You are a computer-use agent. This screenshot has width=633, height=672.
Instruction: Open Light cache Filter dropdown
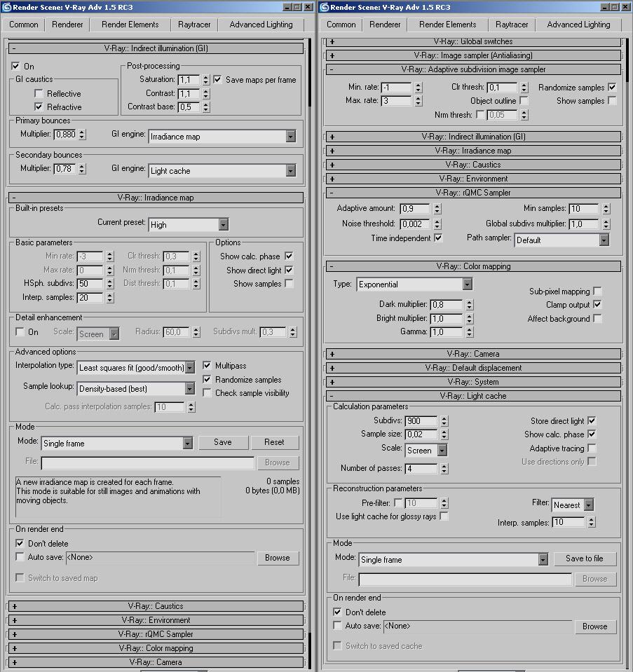(x=573, y=505)
